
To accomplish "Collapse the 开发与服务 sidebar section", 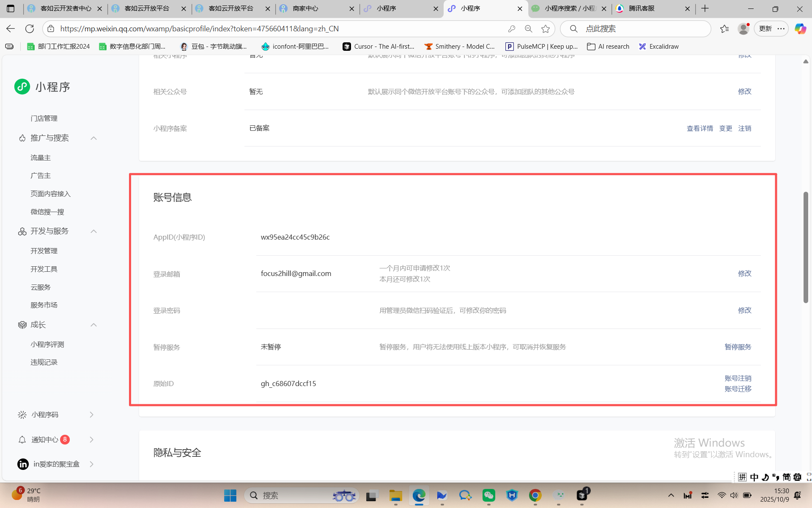I will tap(93, 231).
